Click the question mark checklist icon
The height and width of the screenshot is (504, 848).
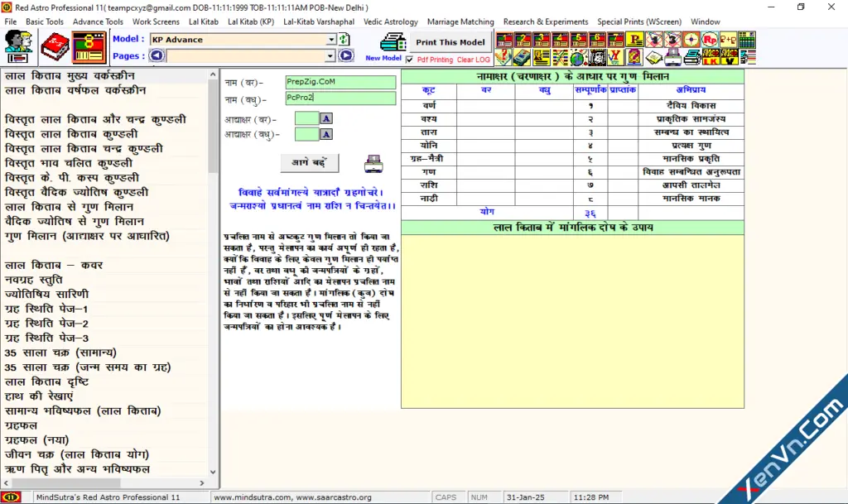point(503,57)
